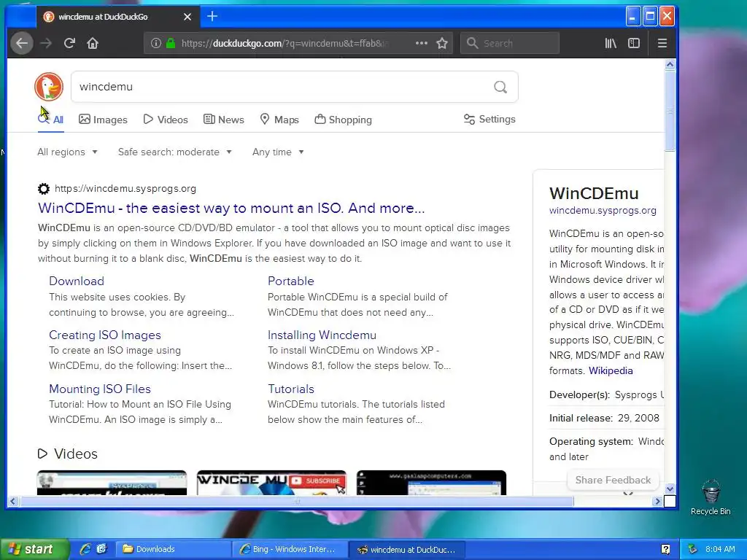
Task: Expand the All regions dropdown
Action: click(67, 152)
